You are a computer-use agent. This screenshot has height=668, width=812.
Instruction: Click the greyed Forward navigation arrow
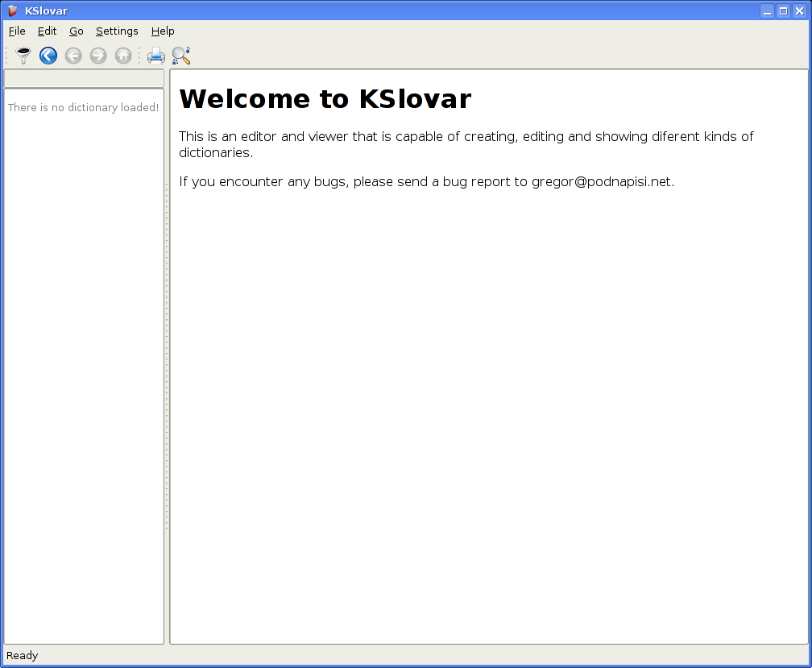coord(98,56)
